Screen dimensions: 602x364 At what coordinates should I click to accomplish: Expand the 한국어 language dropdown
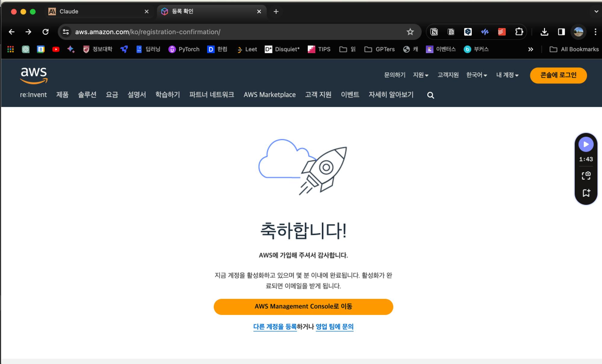click(x=476, y=75)
